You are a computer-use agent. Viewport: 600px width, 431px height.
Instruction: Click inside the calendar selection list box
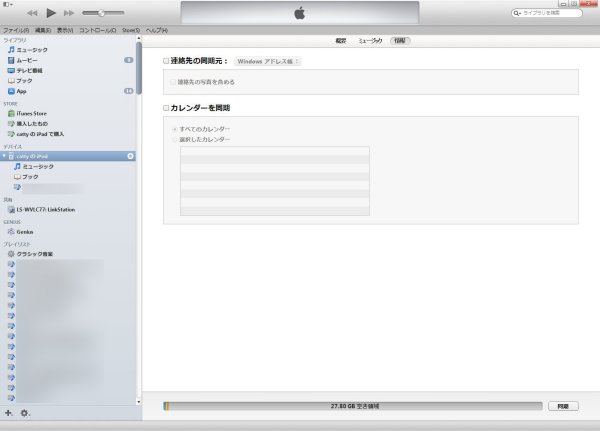point(275,181)
